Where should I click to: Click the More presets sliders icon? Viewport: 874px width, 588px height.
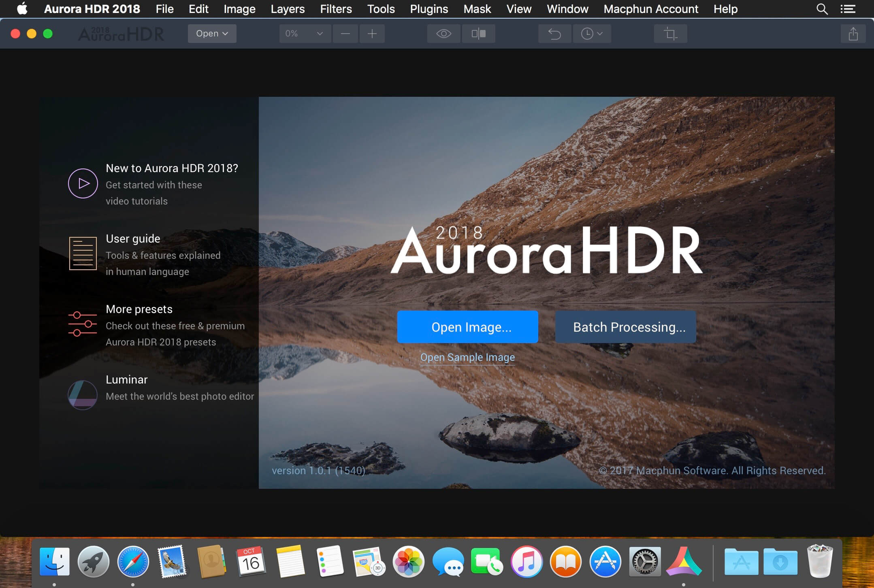(83, 324)
